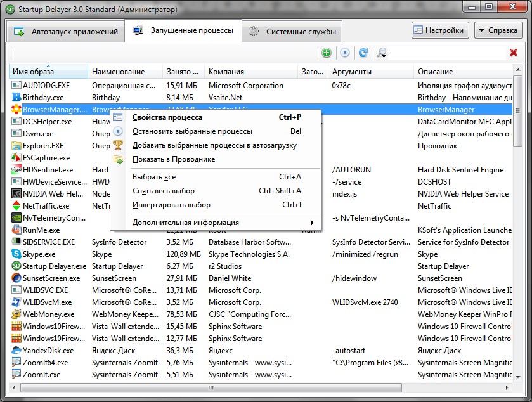Click the /hidewindow argument cell

[x=354, y=278]
